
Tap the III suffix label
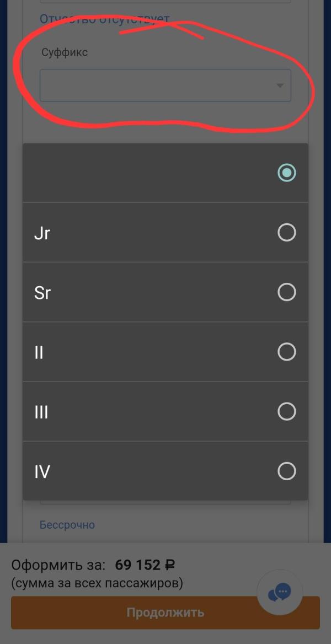(41, 412)
